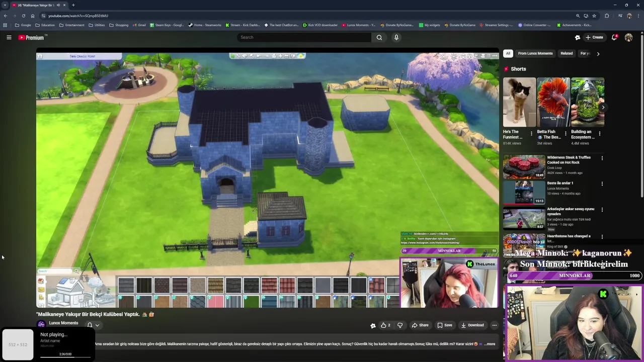Viewport: 644px width, 362px height.
Task: Open Lunox Moments channel avatar
Action: tap(41, 325)
